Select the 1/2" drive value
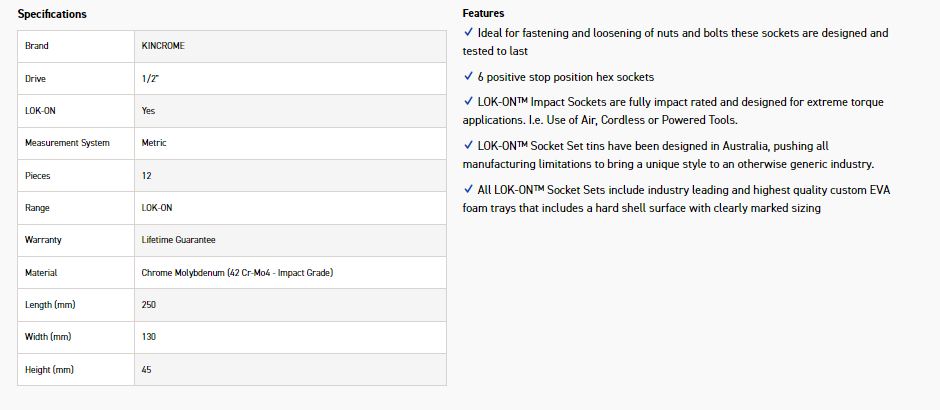 pyautogui.click(x=150, y=78)
